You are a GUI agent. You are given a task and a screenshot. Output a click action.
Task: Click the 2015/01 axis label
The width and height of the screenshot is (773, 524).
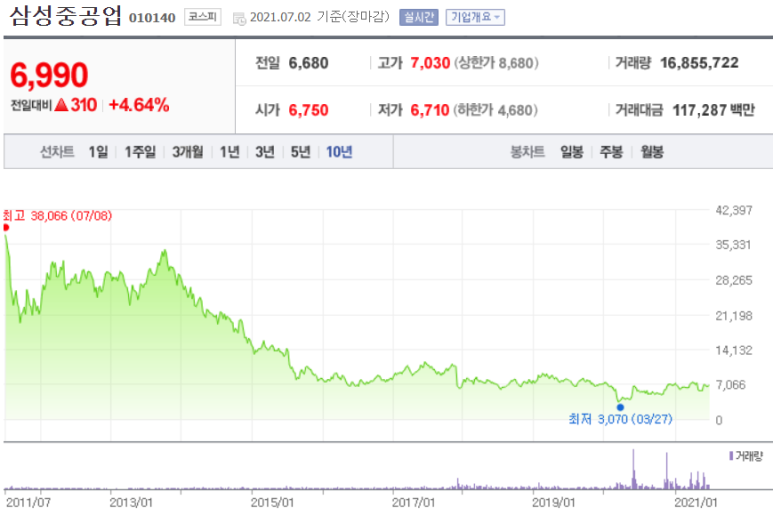[x=272, y=503]
